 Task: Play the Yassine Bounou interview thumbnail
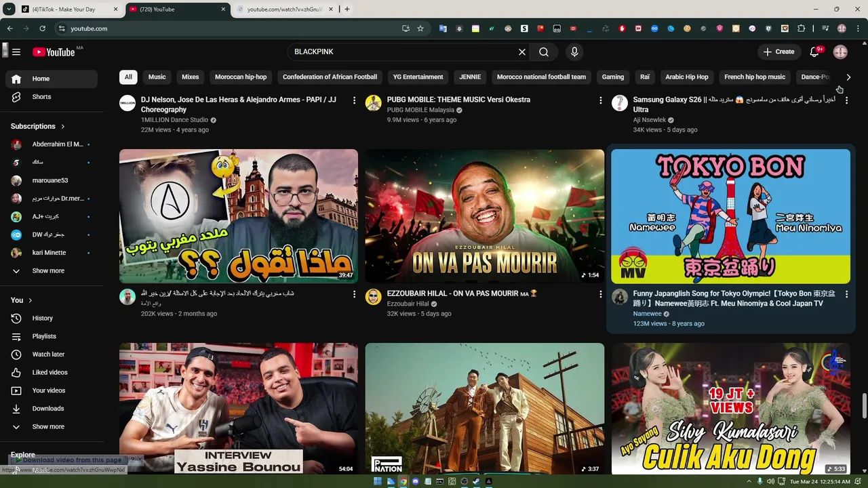[x=239, y=409]
